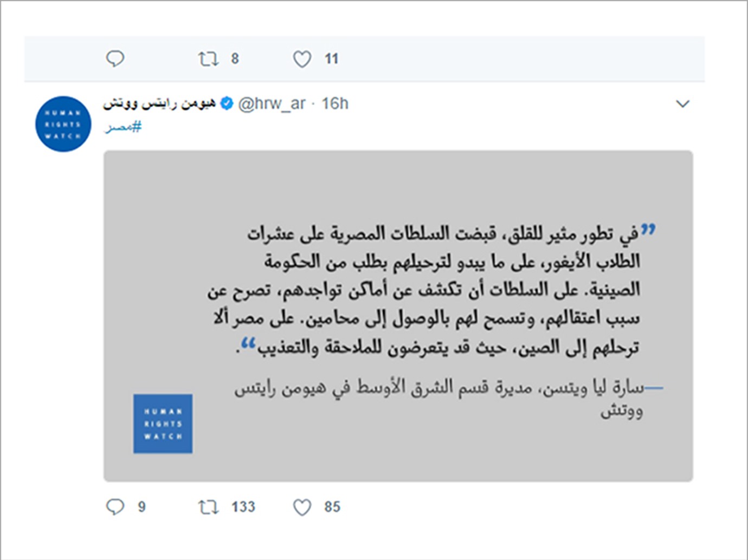The height and width of the screenshot is (560, 748).
Task: Click the 9 replies count
Action: pyautogui.click(x=141, y=507)
